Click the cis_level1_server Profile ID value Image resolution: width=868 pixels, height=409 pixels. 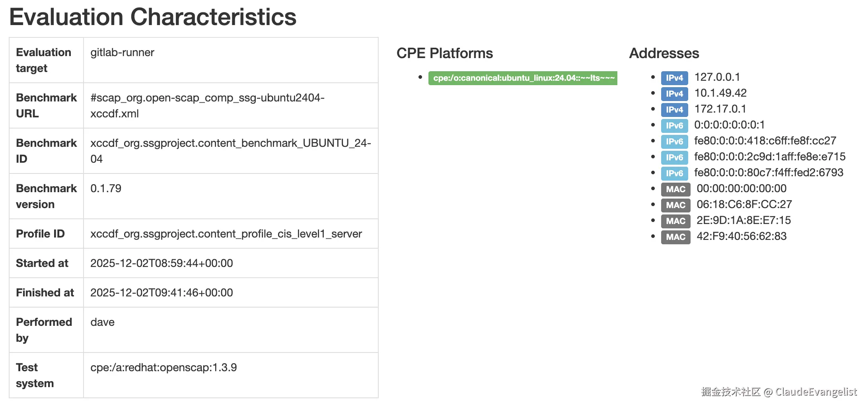tap(226, 234)
